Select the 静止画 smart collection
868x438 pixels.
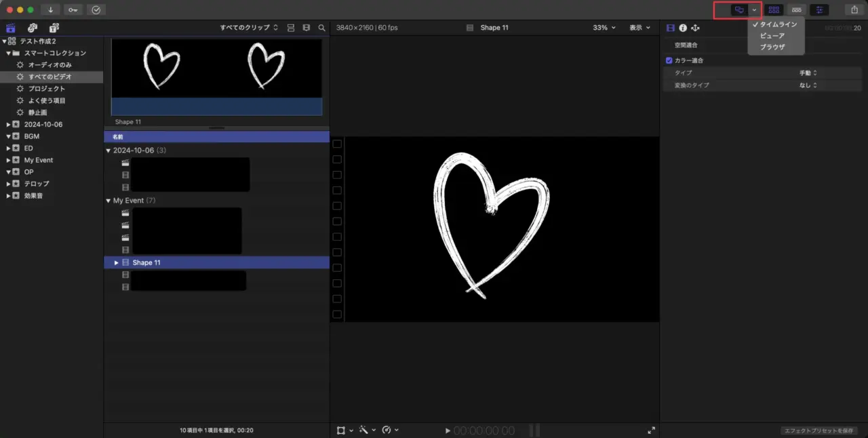tap(37, 113)
